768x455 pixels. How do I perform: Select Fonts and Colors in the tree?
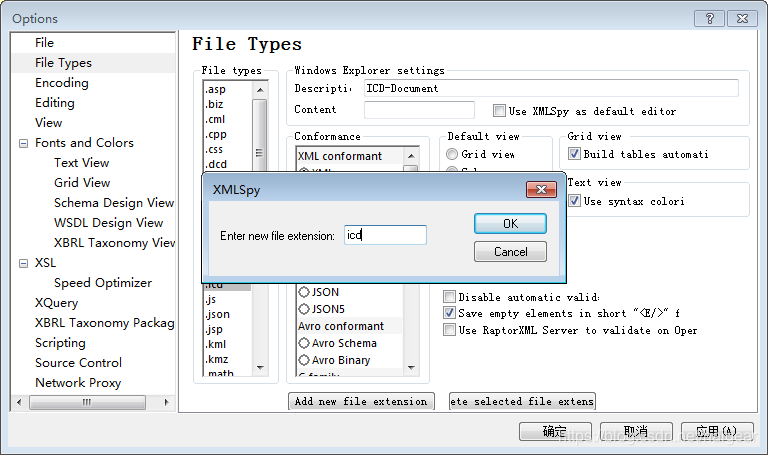[84, 143]
